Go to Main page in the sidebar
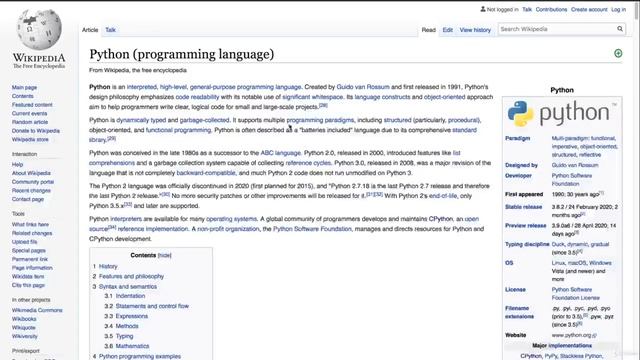This screenshot has height=360, width=640. tap(24, 87)
